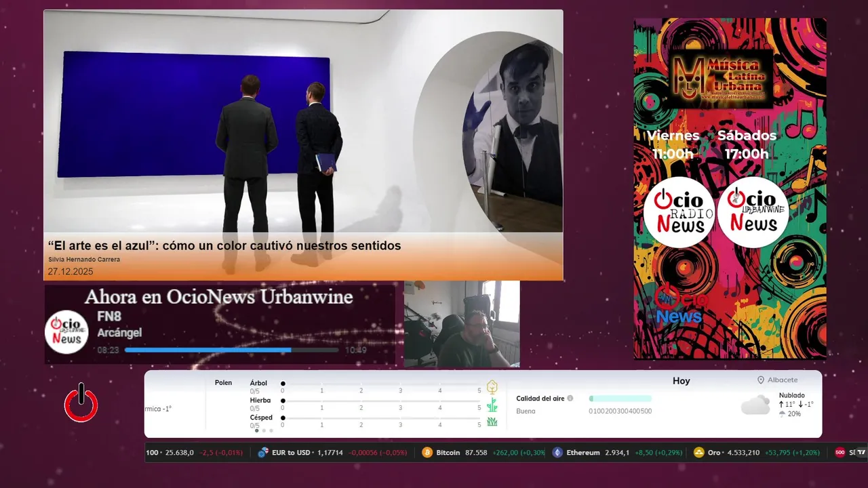Click the Hoy weather heading
This screenshot has height=488, width=868.
point(682,381)
